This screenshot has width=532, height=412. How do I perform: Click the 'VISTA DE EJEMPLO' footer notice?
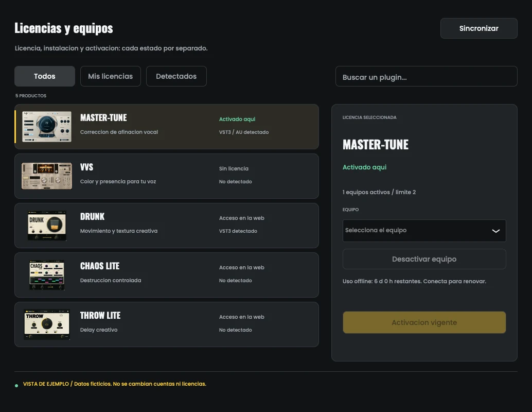[115, 384]
